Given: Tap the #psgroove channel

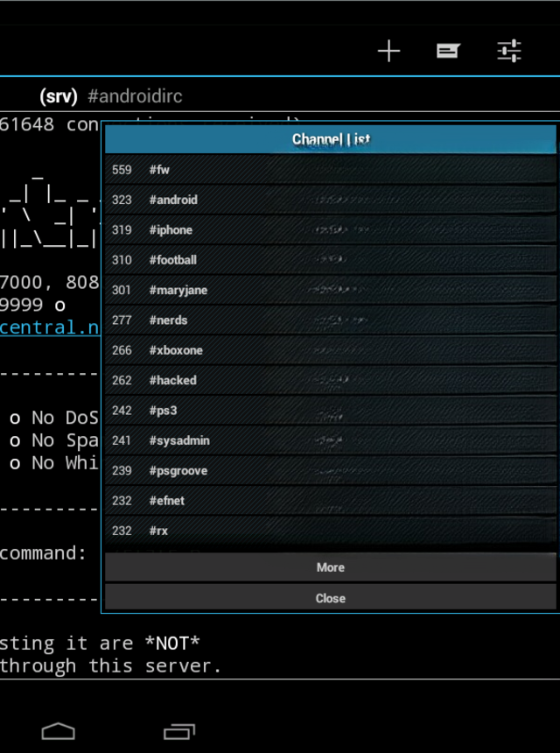Looking at the screenshot, I should [330, 470].
